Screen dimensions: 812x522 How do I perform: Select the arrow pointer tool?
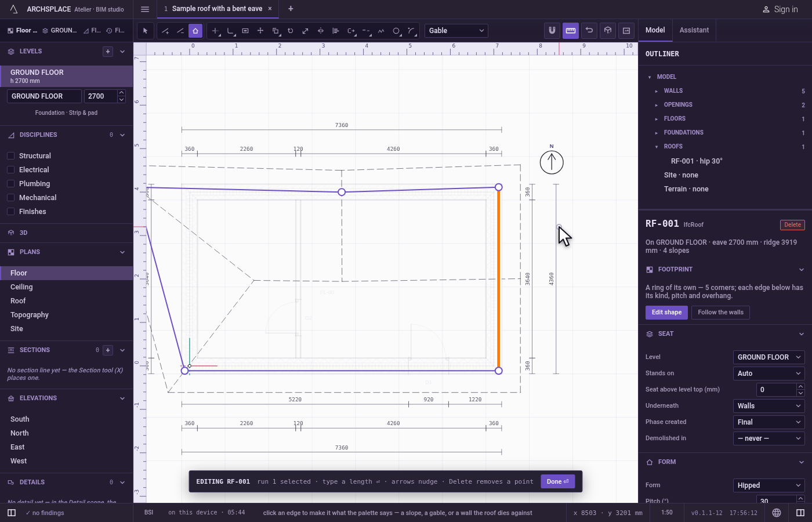click(x=145, y=31)
